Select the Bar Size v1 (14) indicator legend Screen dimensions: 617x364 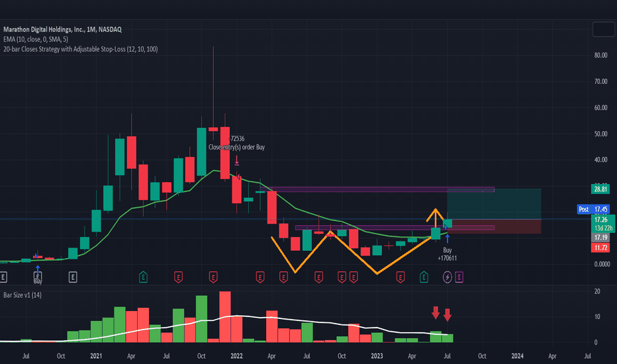(23, 295)
